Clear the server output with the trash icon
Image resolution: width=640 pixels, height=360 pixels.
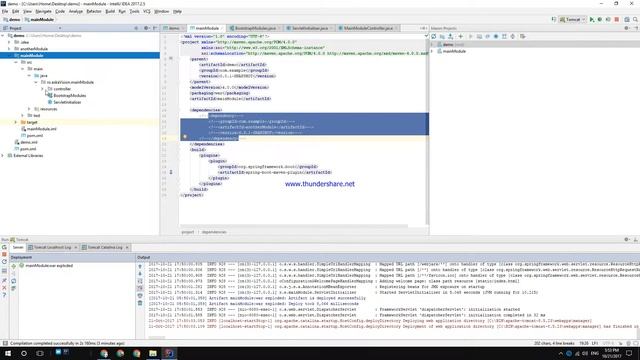[x=140, y=303]
